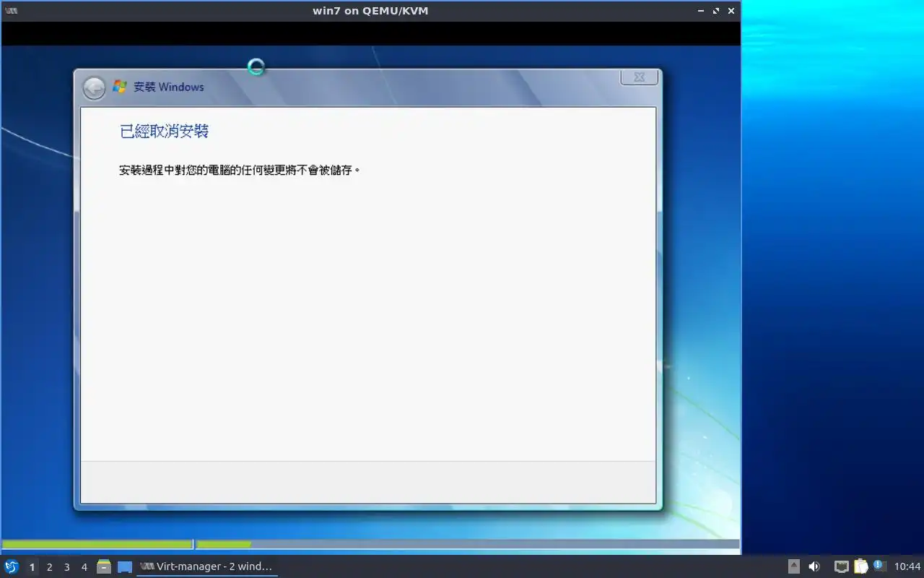This screenshot has height=578, width=924.
Task: Click the first green installer progress segment
Action: [x=97, y=544]
